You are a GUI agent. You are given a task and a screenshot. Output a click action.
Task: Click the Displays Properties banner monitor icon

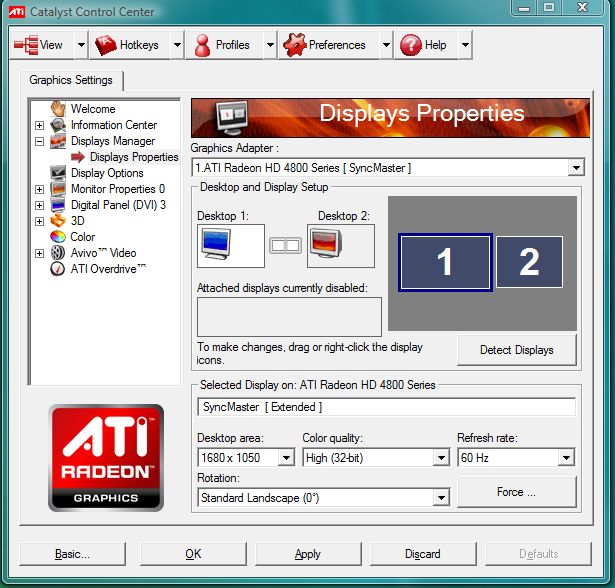232,117
